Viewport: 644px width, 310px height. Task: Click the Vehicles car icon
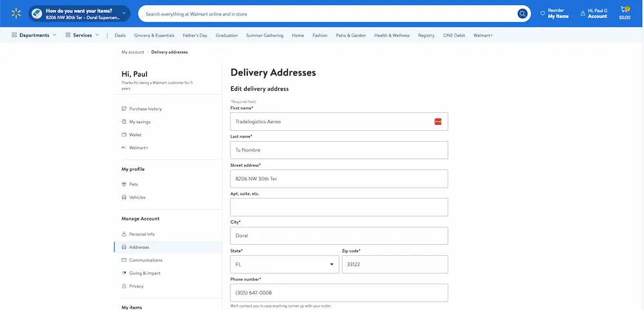pyautogui.click(x=124, y=197)
